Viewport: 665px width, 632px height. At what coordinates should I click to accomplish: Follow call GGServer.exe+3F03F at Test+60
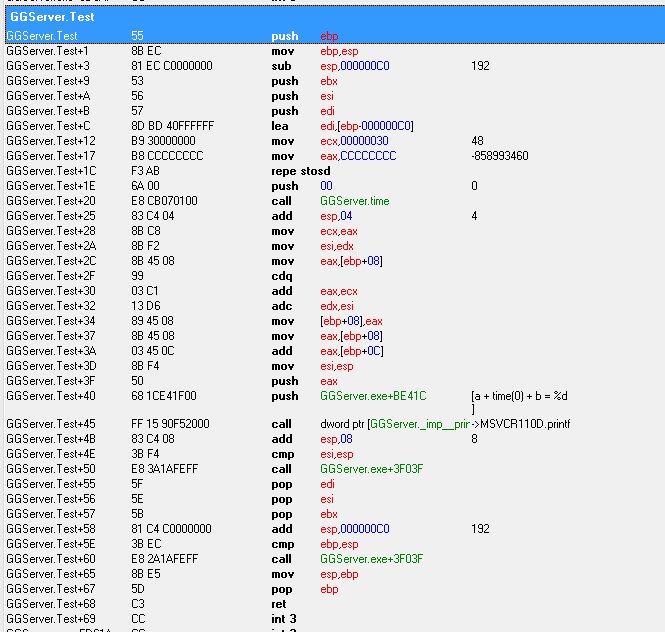tap(372, 559)
